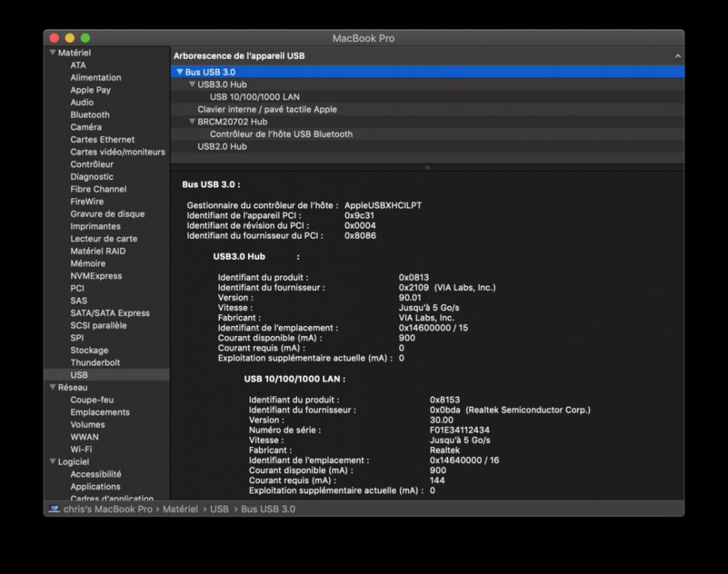
Task: Click the yellow minimize window button
Action: 70,38
